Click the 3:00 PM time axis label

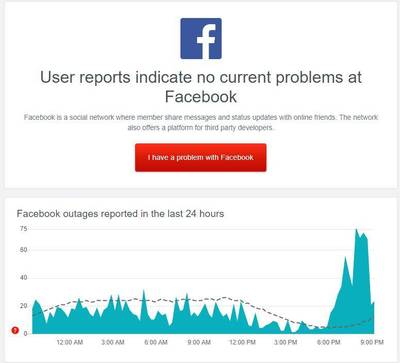pyautogui.click(x=286, y=342)
